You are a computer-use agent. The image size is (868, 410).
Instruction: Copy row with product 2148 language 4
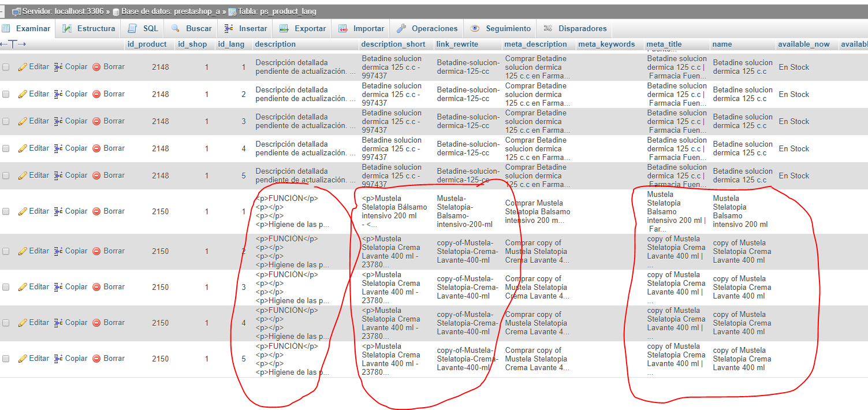tap(70, 148)
